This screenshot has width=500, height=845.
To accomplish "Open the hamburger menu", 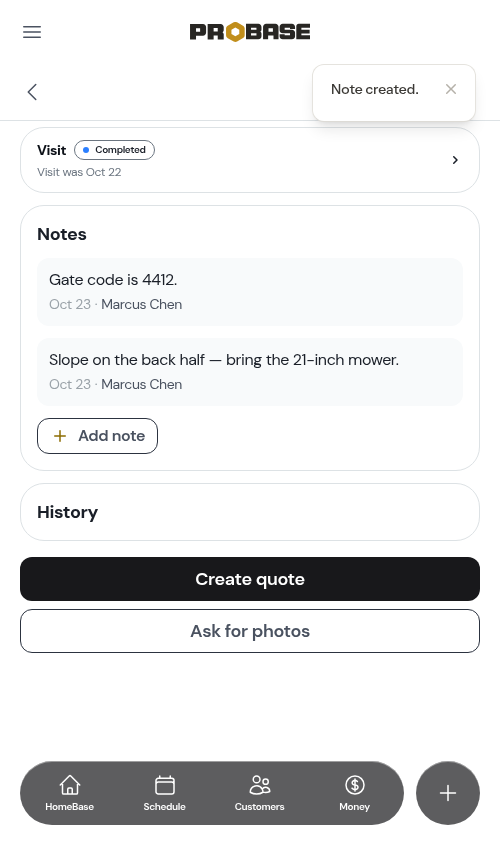I will click(x=32, y=32).
